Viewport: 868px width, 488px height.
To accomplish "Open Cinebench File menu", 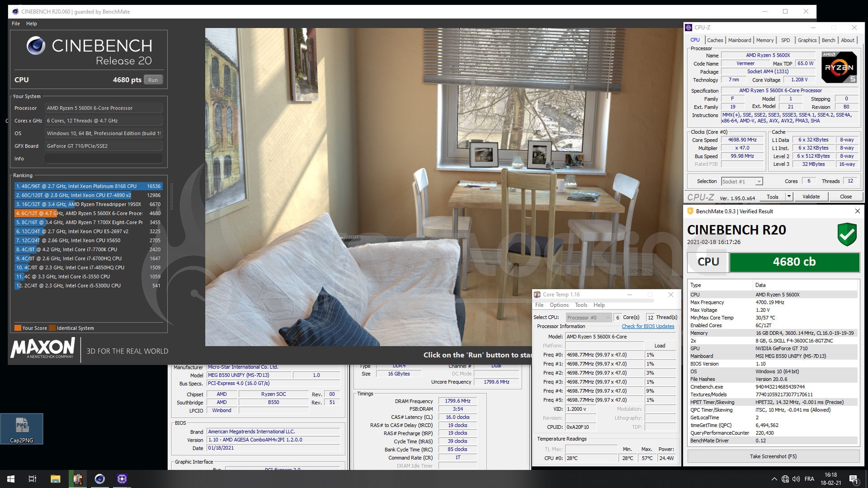I will tap(16, 23).
